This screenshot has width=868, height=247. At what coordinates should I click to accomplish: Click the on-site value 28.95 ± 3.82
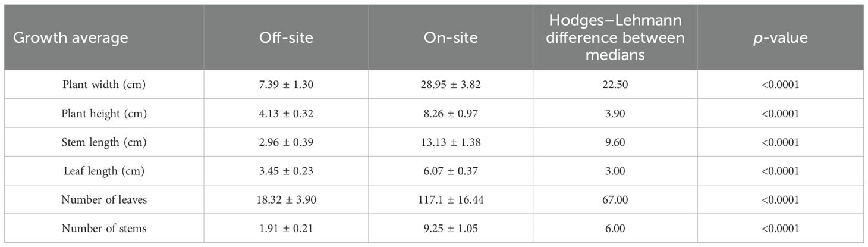pyautogui.click(x=450, y=85)
